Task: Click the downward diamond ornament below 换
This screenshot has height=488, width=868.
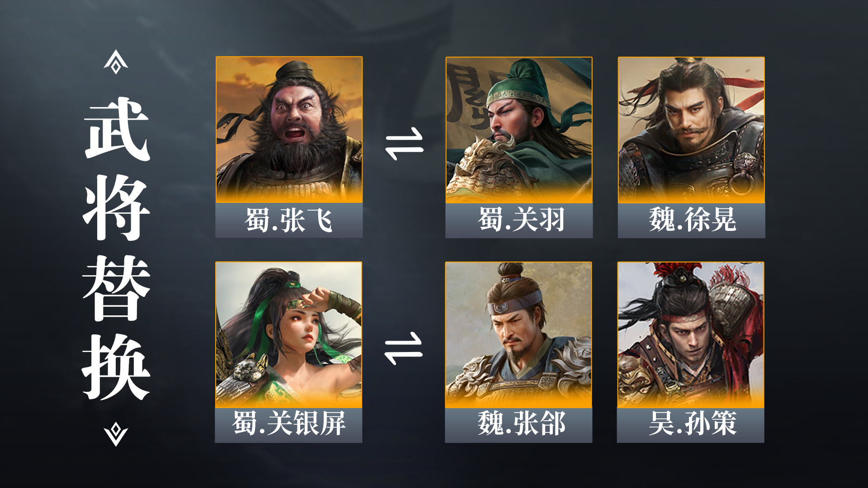Action: click(x=116, y=434)
